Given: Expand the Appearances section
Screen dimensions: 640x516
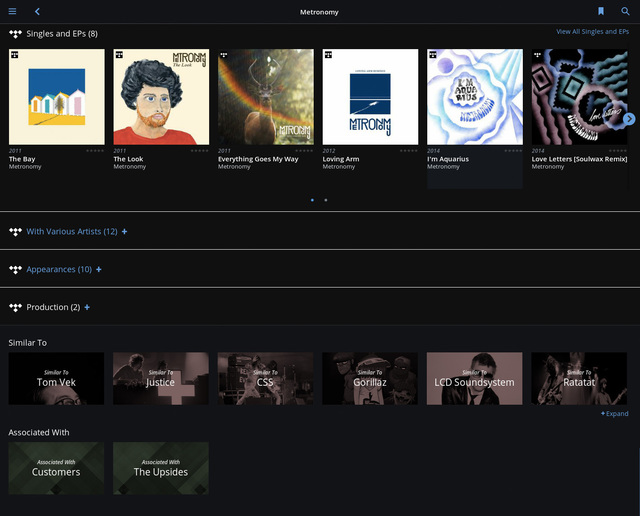Looking at the screenshot, I should [98, 270].
